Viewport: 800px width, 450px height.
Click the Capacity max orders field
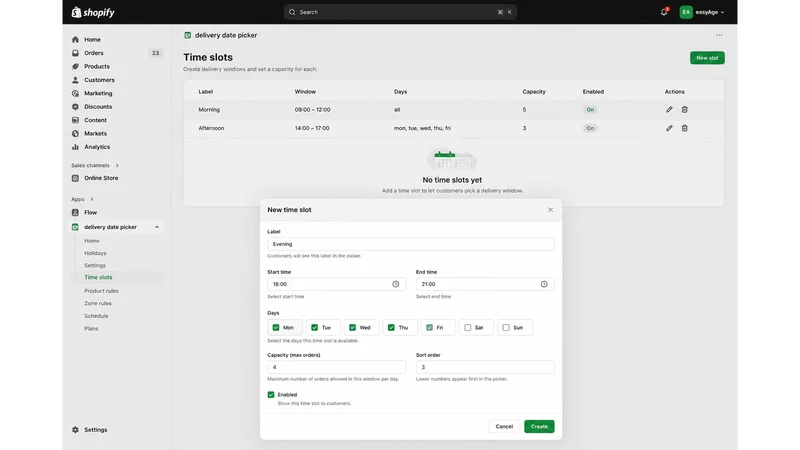click(x=336, y=367)
